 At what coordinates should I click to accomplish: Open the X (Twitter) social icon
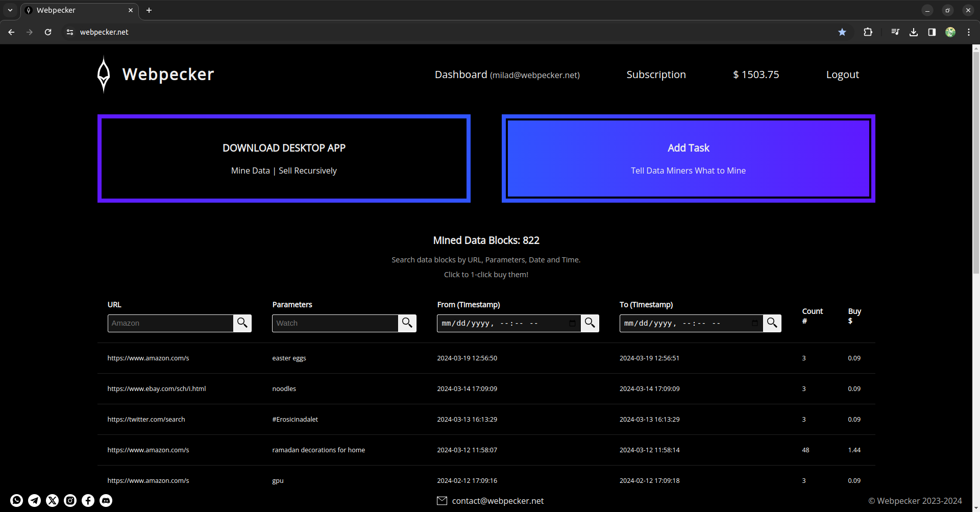pyautogui.click(x=52, y=500)
